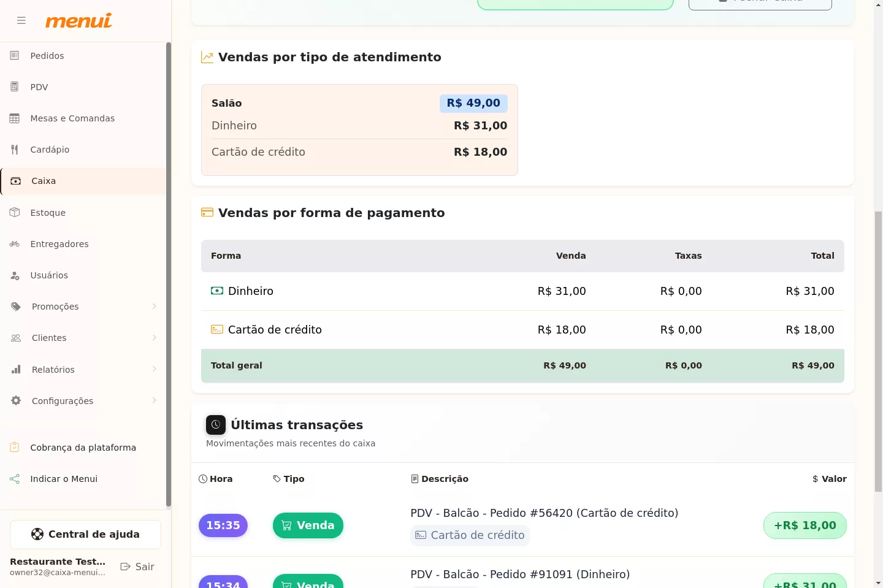Image resolution: width=883 pixels, height=588 pixels.
Task: Click the clock icon in Hora header
Action: pos(203,479)
